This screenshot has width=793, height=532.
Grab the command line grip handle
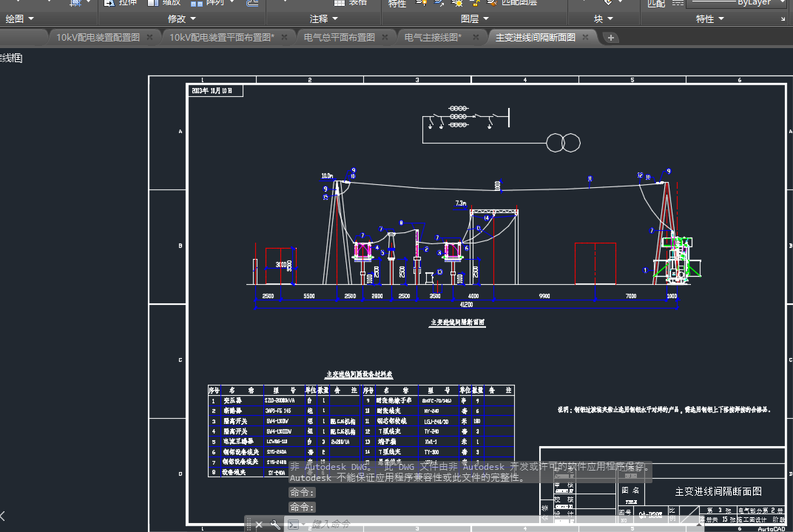[x=249, y=525]
